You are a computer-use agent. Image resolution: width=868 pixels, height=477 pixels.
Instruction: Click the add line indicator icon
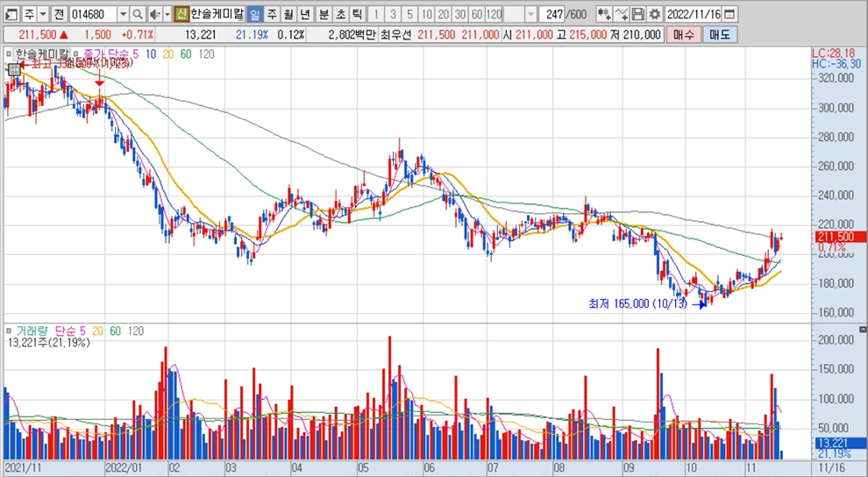(622, 14)
